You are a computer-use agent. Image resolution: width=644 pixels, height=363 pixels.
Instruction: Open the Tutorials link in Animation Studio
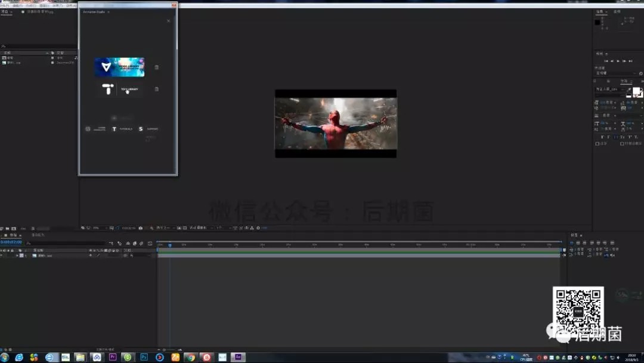pos(122,129)
